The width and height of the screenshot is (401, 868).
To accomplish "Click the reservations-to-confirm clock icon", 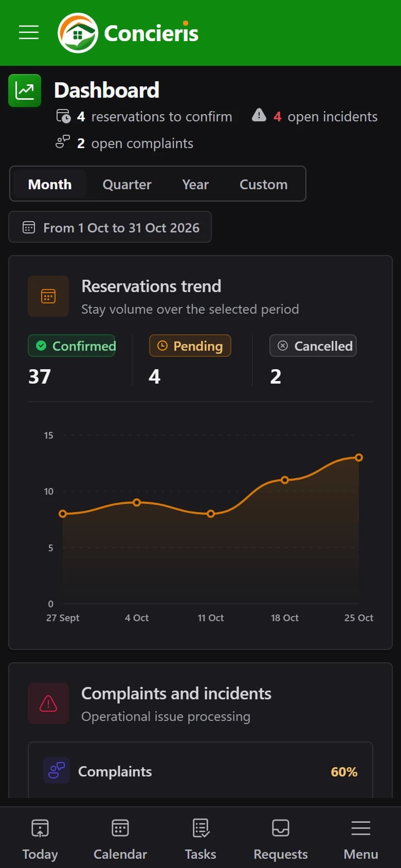I will pyautogui.click(x=63, y=116).
